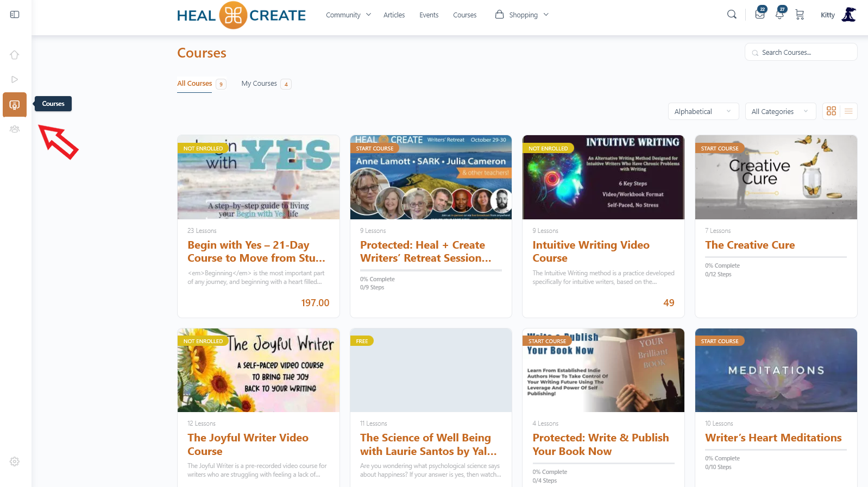Click the 49 price on Intuitive Writing

[x=669, y=303]
